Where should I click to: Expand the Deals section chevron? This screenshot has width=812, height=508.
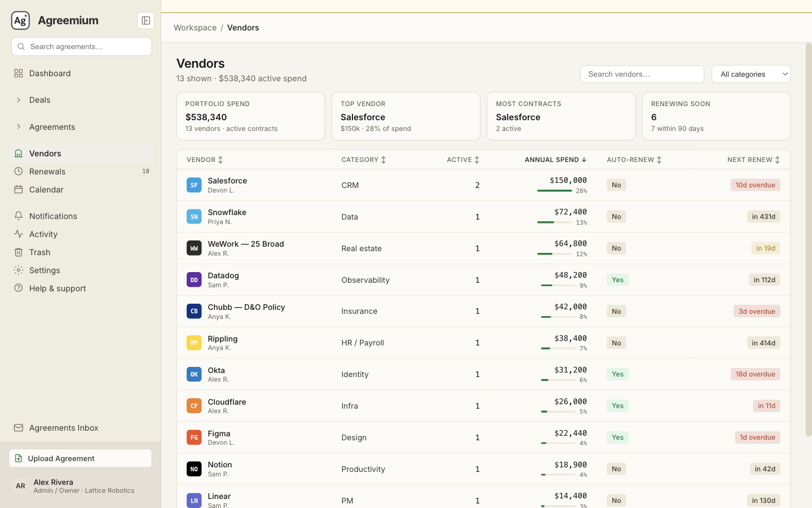[x=19, y=100]
